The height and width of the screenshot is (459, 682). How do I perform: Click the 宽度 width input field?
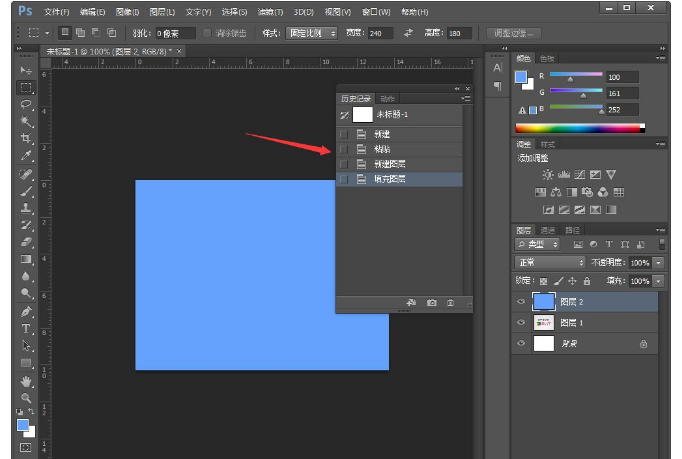click(x=380, y=33)
